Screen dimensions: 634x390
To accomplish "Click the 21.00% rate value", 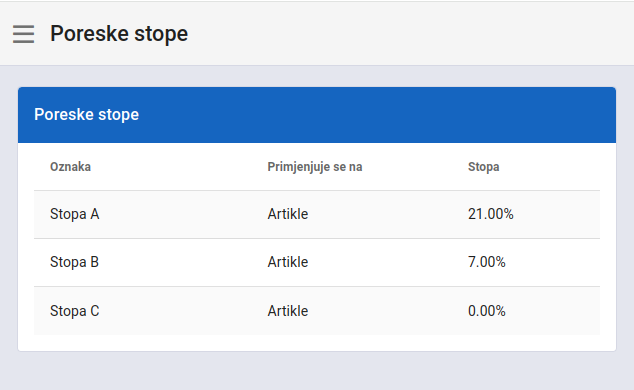I will coord(490,214).
